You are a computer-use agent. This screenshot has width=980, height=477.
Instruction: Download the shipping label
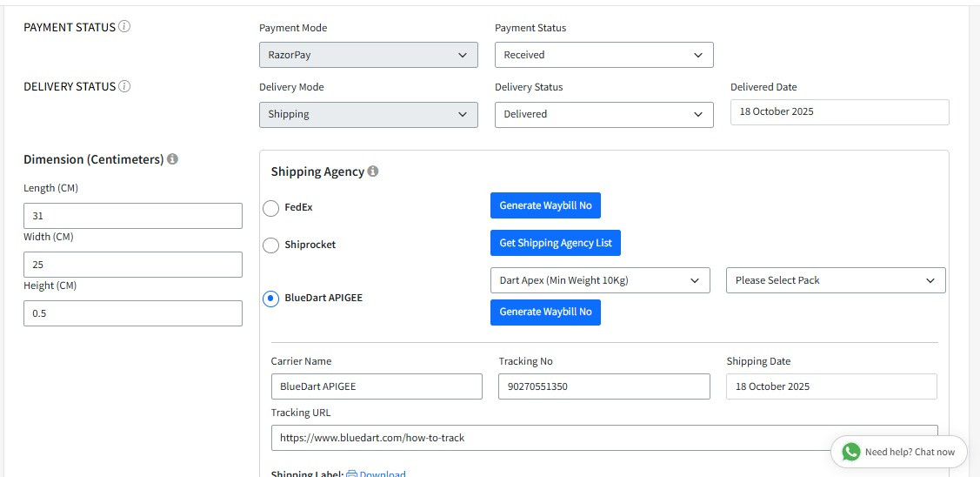tap(382, 474)
